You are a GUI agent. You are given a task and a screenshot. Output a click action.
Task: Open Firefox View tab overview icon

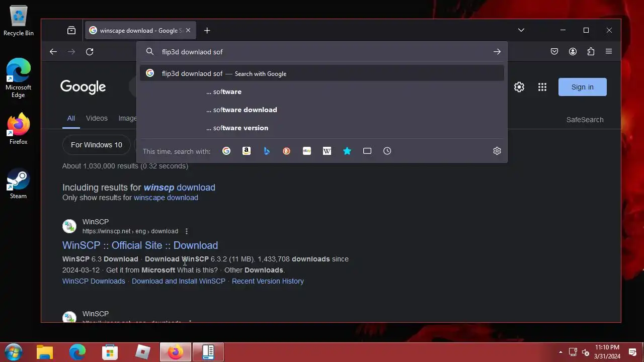point(71,31)
